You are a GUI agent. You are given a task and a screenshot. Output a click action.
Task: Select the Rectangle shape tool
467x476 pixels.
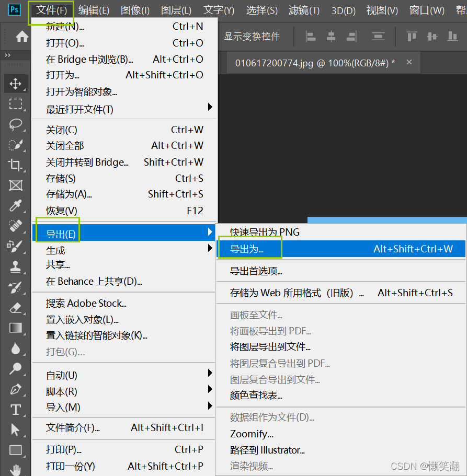coord(16,450)
